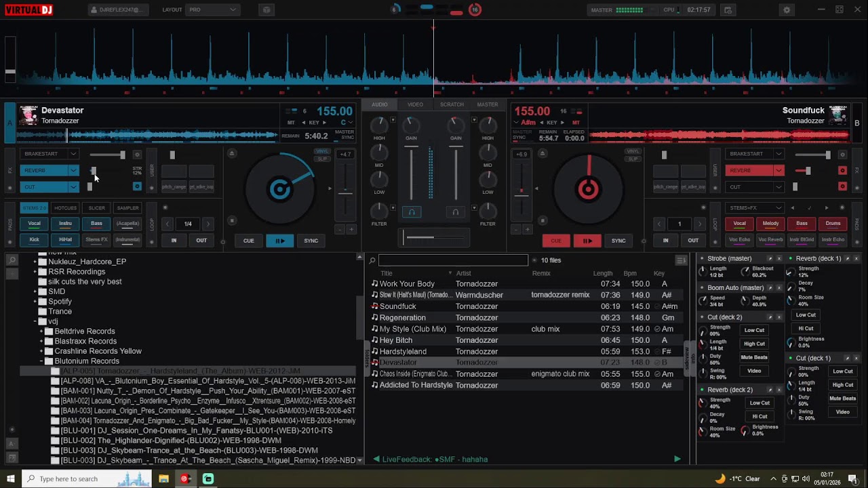Toggle deck B Melody stem pad
The width and height of the screenshot is (868, 488).
pyautogui.click(x=770, y=223)
